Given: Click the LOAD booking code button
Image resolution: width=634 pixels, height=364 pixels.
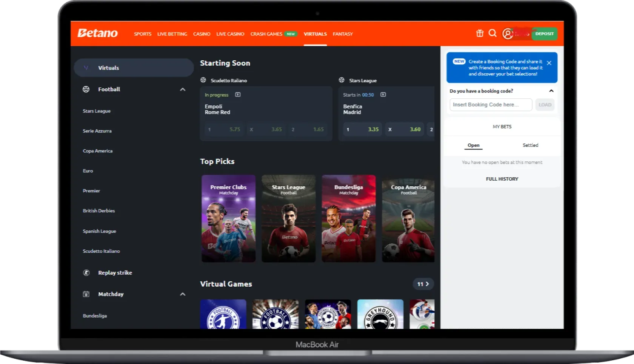Looking at the screenshot, I should point(545,105).
